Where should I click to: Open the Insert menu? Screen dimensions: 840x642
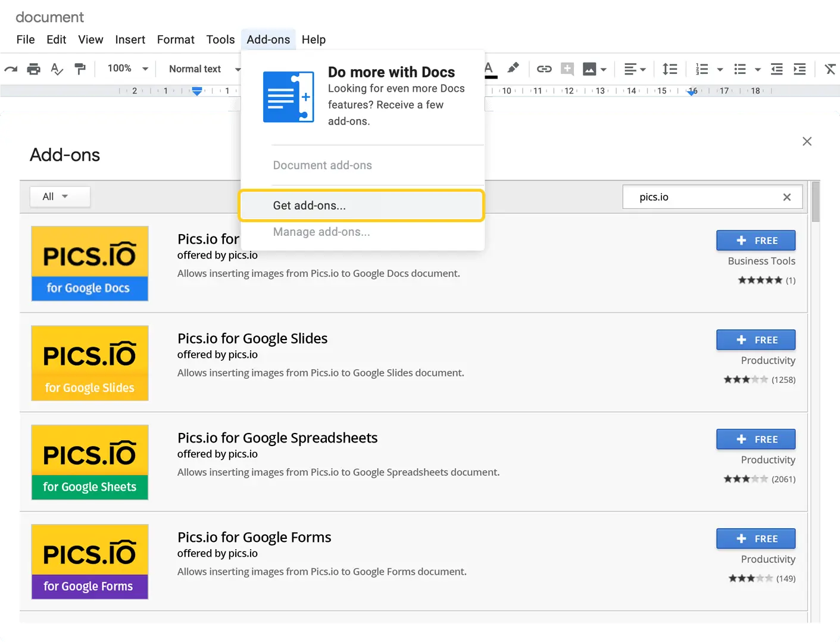click(130, 39)
